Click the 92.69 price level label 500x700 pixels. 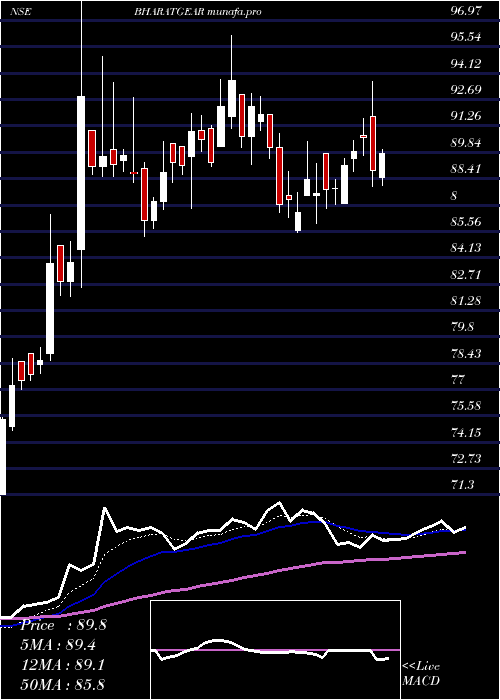[x=466, y=90]
